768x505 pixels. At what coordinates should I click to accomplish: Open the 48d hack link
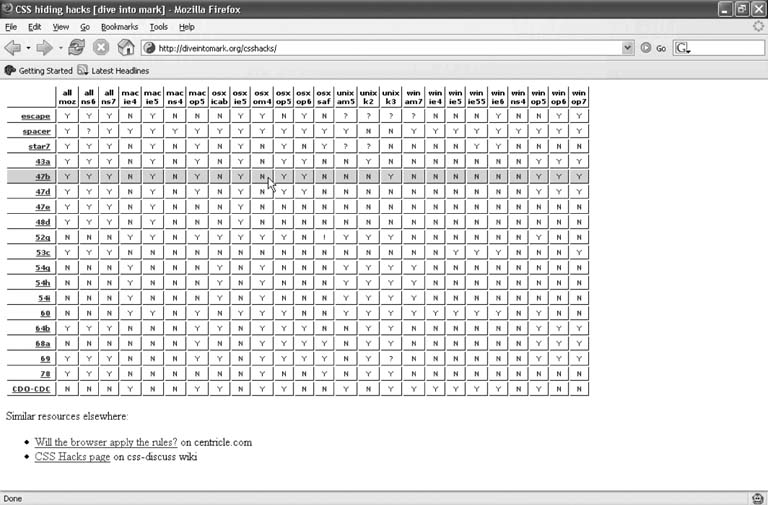43,222
